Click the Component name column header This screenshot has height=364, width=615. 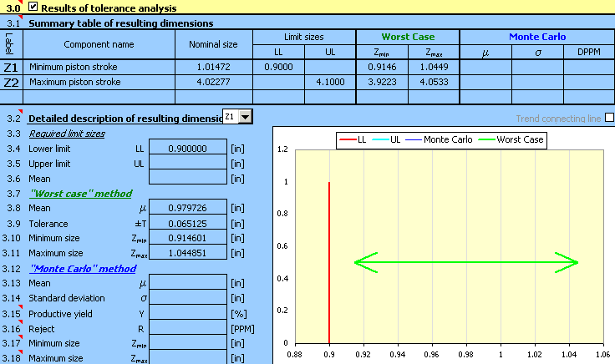pos(99,44)
